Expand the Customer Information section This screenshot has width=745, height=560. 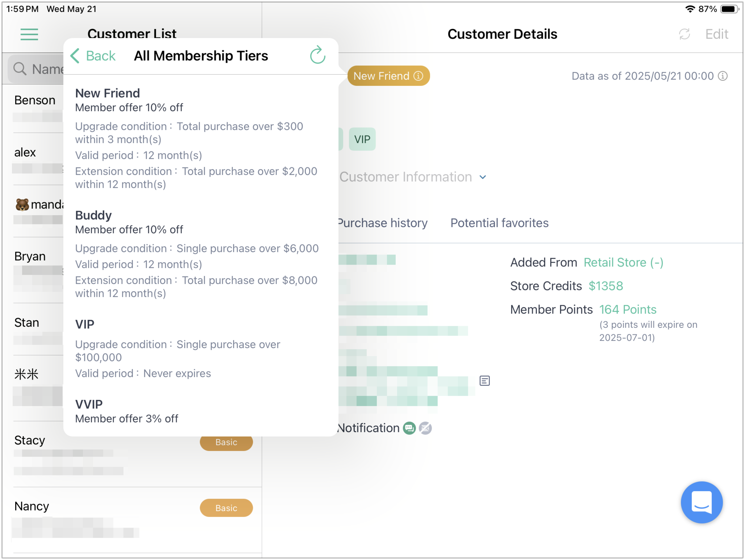pyautogui.click(x=413, y=177)
